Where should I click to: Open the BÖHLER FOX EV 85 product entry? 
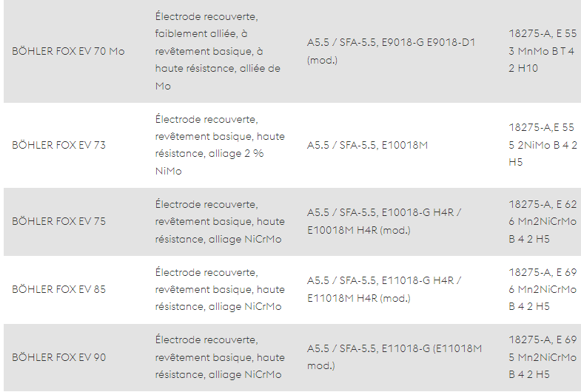tap(58, 289)
